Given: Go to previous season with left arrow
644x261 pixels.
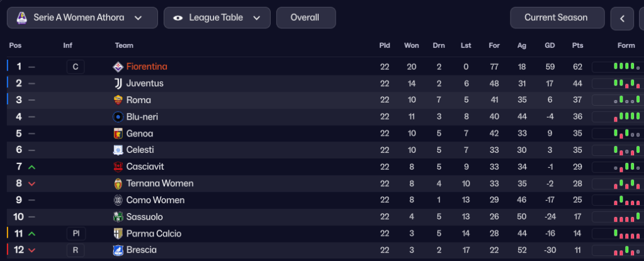Looking at the screenshot, I should [x=622, y=18].
